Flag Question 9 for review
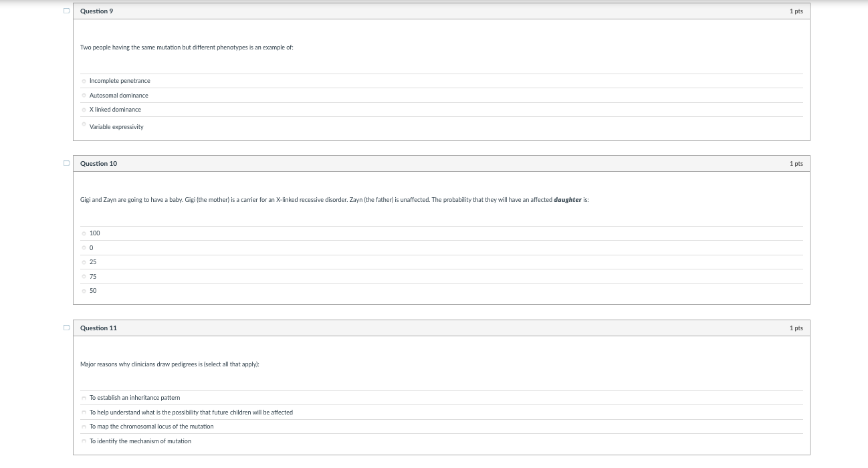The height and width of the screenshot is (468, 868). point(66,11)
